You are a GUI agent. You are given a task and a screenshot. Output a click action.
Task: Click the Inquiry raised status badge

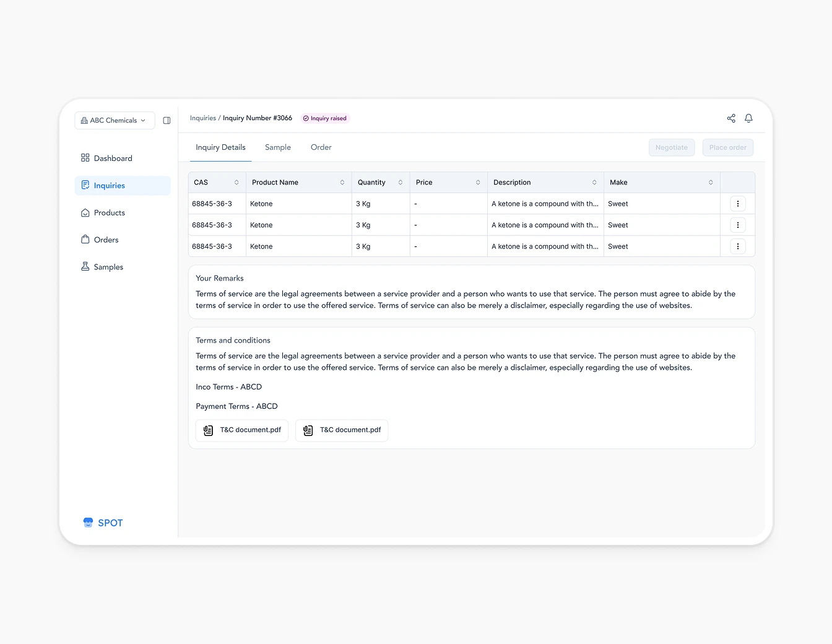coord(325,118)
